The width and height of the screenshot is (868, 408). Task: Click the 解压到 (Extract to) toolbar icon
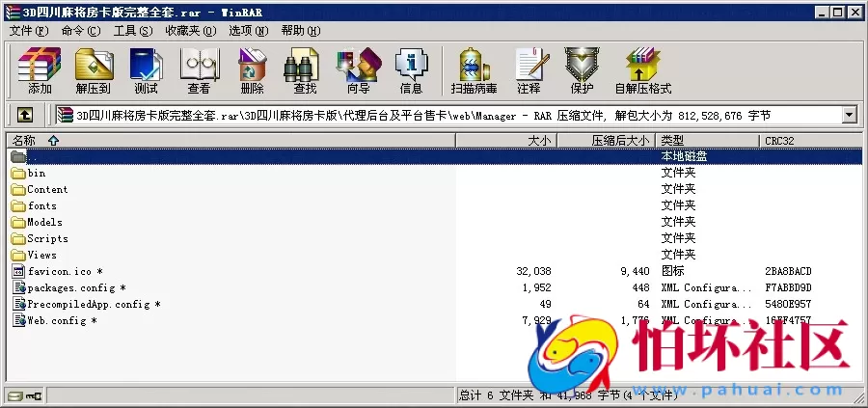coord(94,65)
